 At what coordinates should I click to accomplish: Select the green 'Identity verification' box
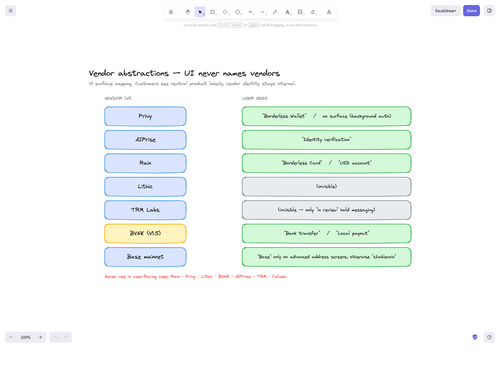pyautogui.click(x=326, y=140)
